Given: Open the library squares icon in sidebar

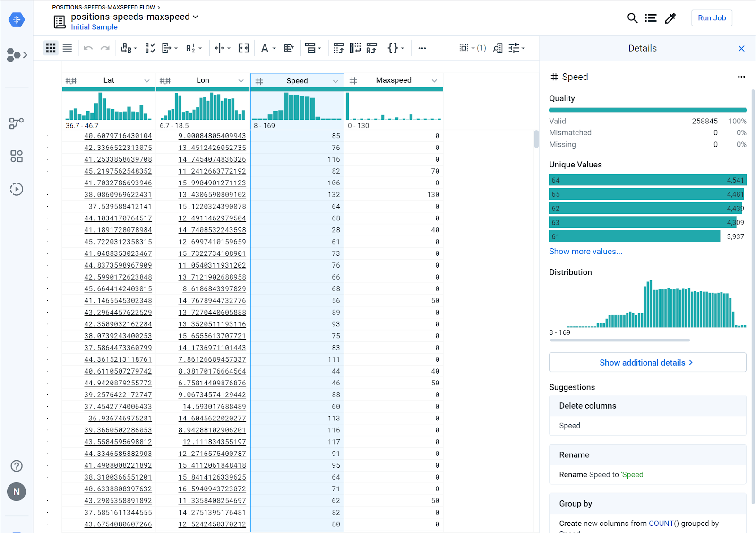Looking at the screenshot, I should 17,156.
